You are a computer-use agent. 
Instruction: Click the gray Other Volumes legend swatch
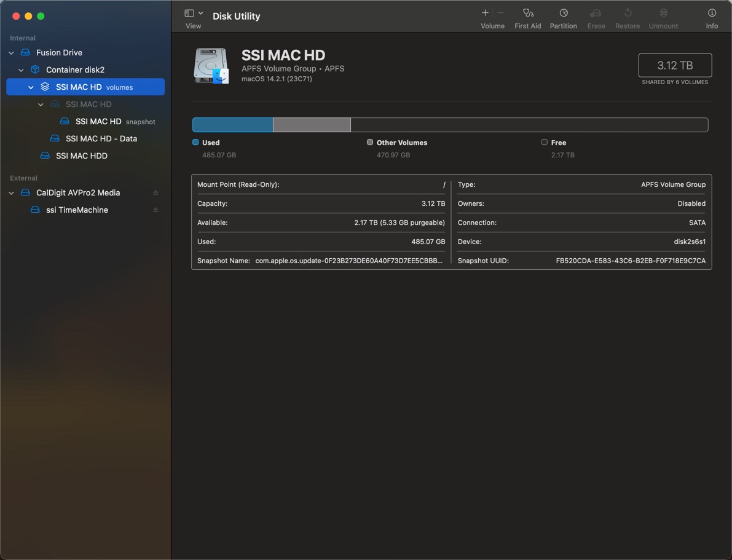pyautogui.click(x=370, y=142)
